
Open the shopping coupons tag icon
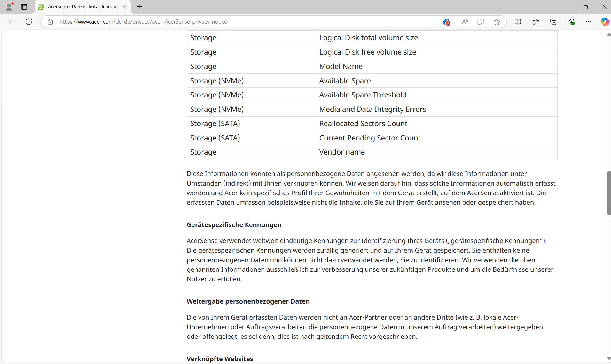click(446, 22)
